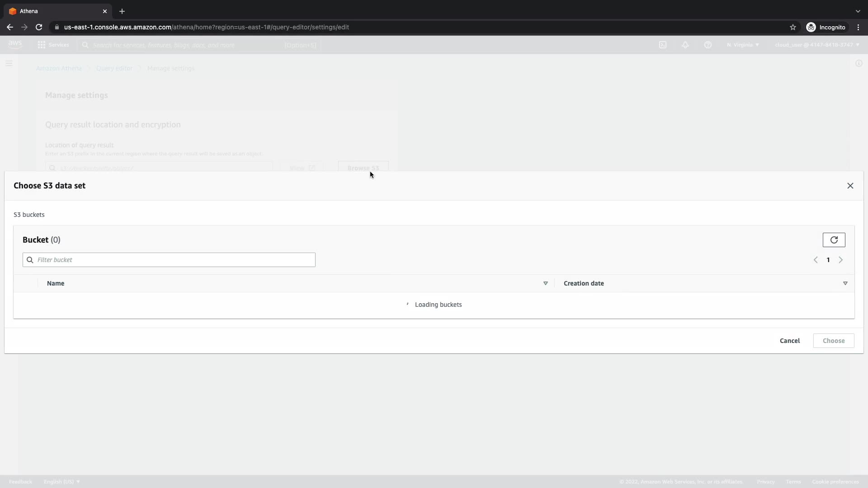This screenshot has height=488, width=868.
Task: Click the Filter bucket search field
Action: [169, 260]
